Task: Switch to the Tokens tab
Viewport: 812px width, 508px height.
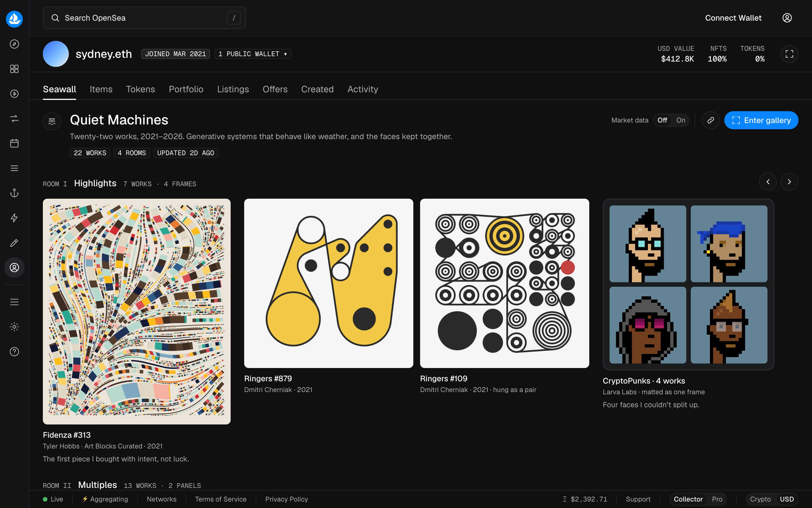Action: click(x=140, y=89)
